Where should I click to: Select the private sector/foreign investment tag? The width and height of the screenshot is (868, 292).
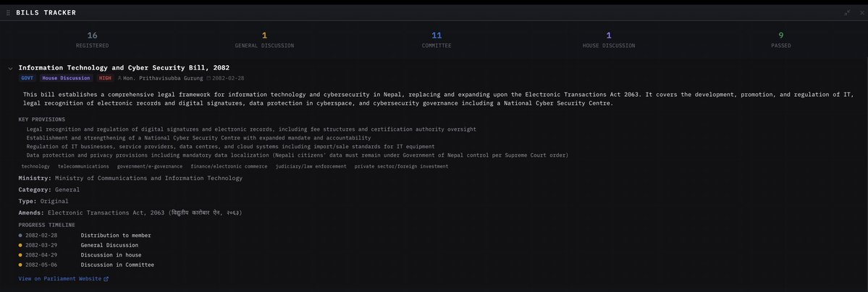pyautogui.click(x=401, y=166)
